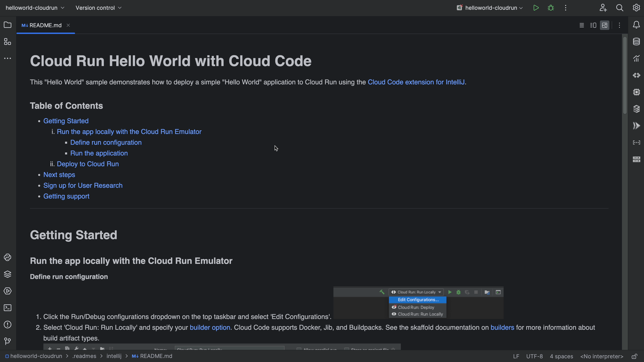
Task: Click the .readmes breadcrumb item
Action: tap(84, 356)
